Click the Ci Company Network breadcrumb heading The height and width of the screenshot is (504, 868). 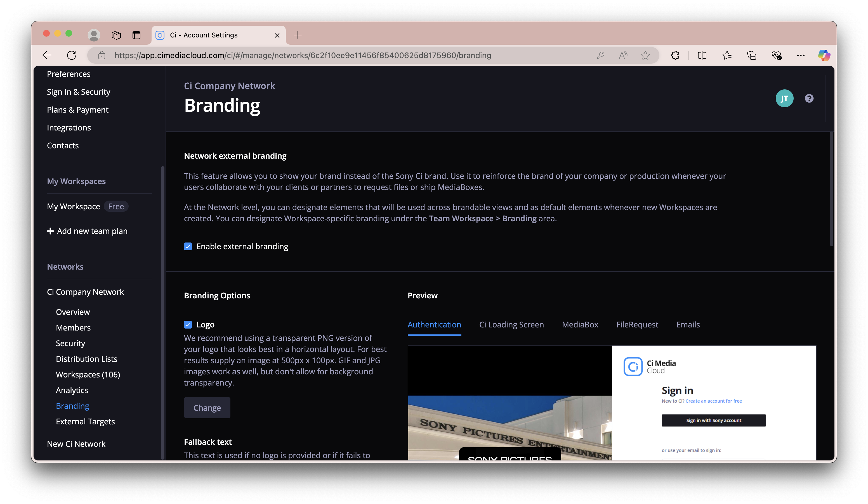(229, 86)
